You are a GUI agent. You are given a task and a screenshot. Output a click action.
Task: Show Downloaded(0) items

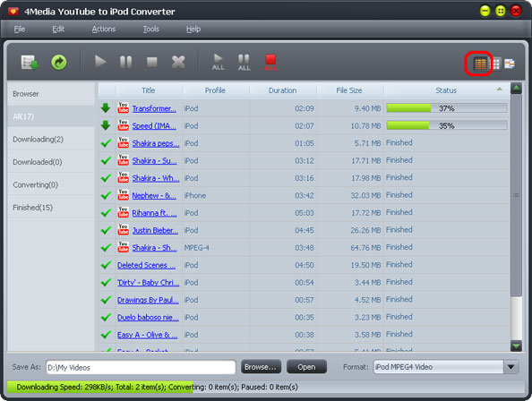(x=51, y=162)
